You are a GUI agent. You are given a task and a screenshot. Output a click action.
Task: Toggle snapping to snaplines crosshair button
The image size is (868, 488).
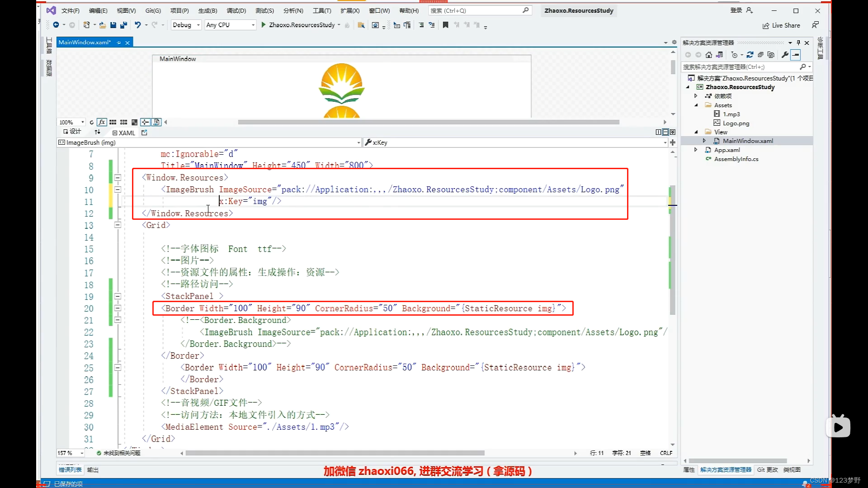click(x=145, y=123)
